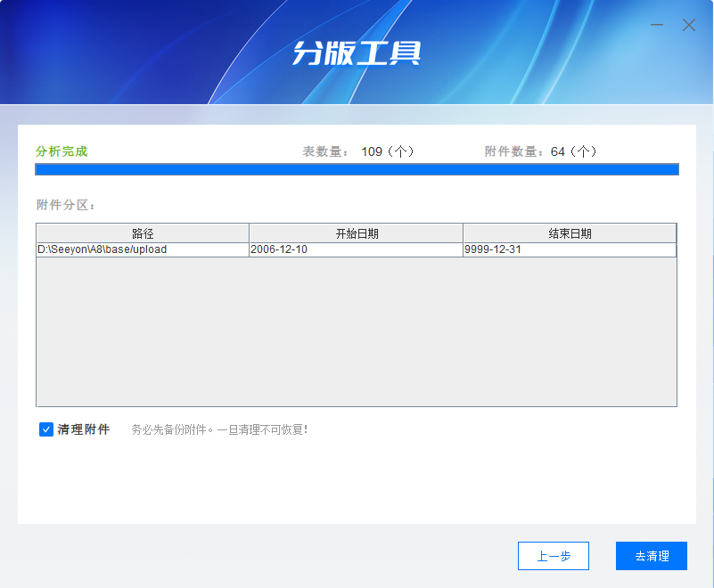This screenshot has height=588, width=714.
Task: Select the 2006-12-10 start date cell
Action: 357,250
